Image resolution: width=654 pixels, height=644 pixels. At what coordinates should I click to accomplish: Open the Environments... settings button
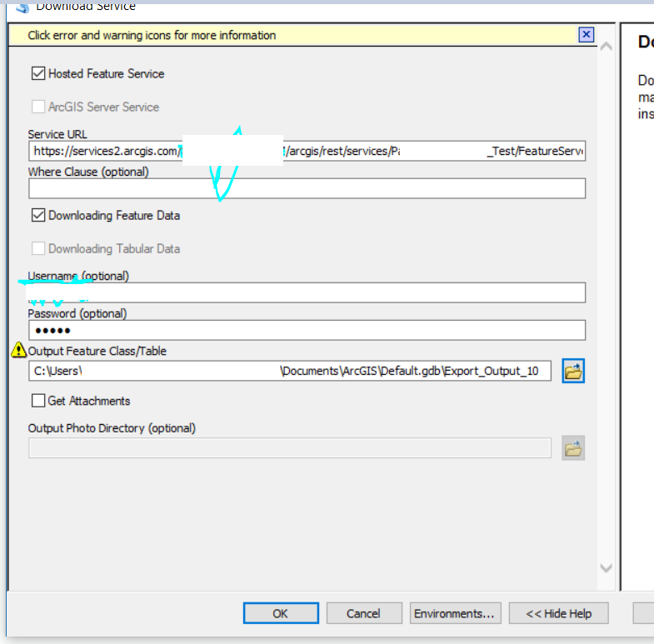(x=456, y=613)
